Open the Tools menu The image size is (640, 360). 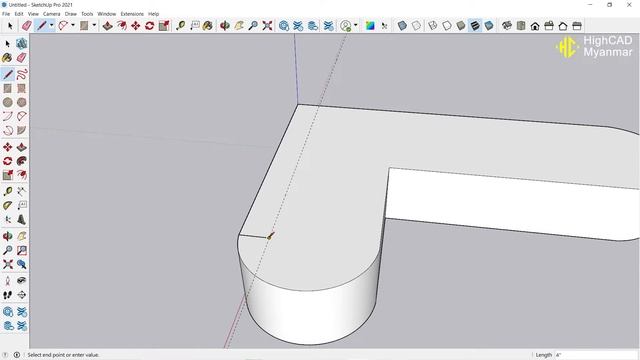[x=87, y=14]
